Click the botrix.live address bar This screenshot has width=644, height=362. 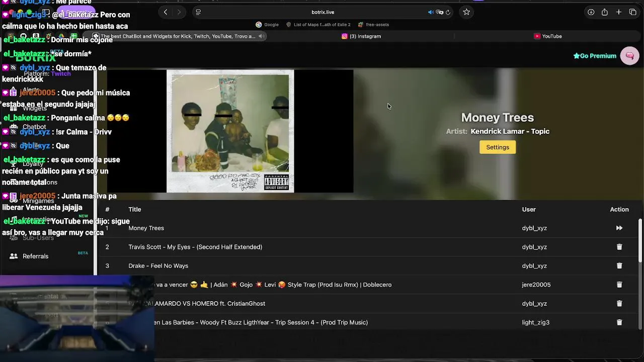point(322,12)
